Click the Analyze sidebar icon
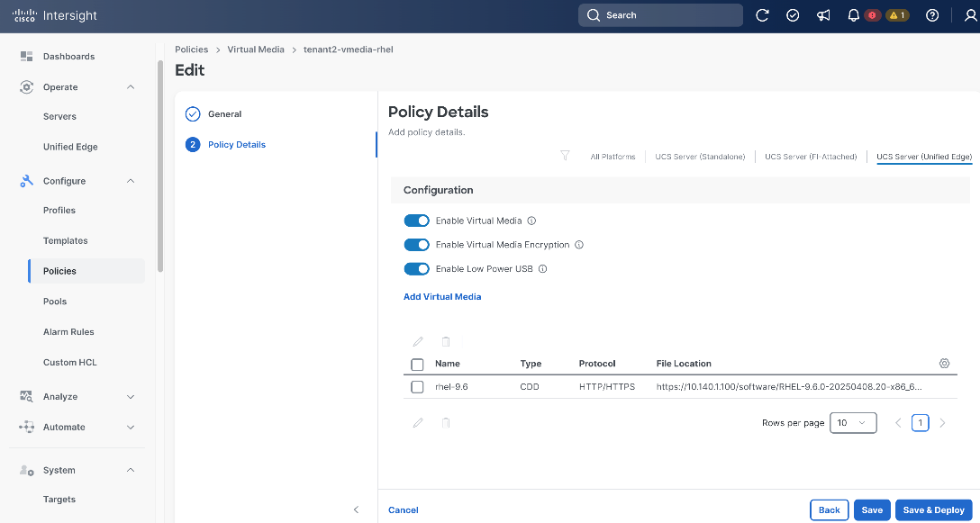The width and height of the screenshot is (980, 523). [26, 397]
